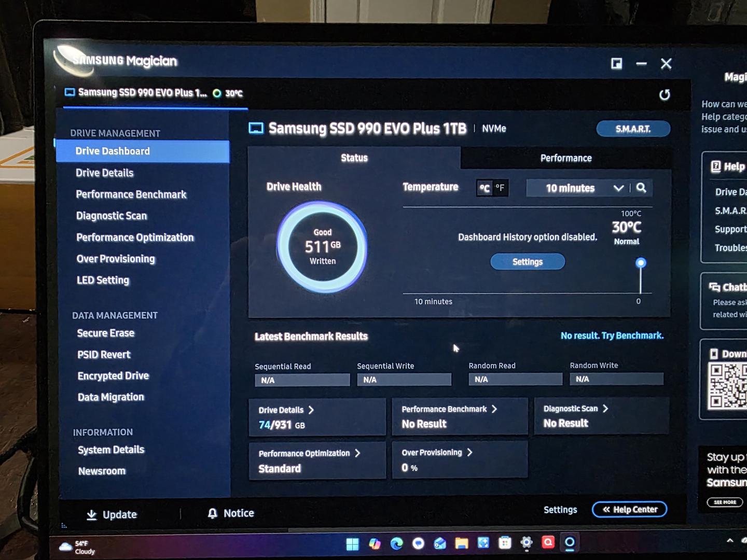Click the Windows Start button in taskbar
Image resolution: width=747 pixels, height=560 pixels.
[352, 543]
